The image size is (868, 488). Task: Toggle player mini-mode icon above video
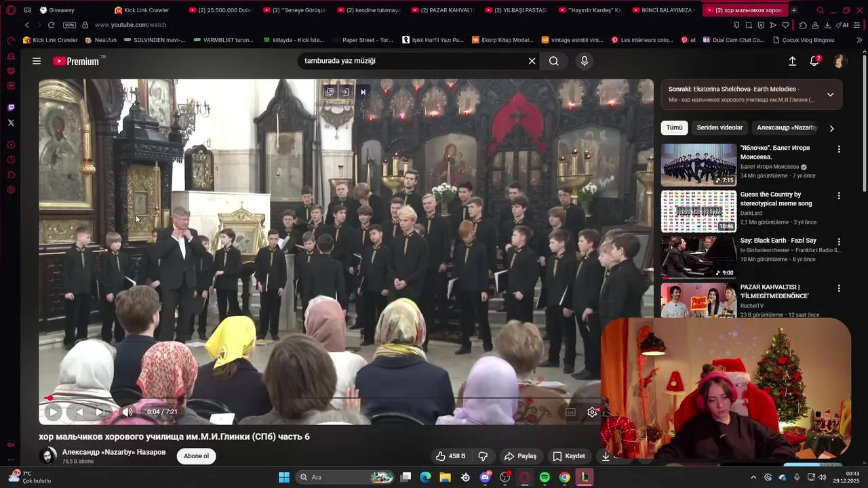click(x=329, y=92)
